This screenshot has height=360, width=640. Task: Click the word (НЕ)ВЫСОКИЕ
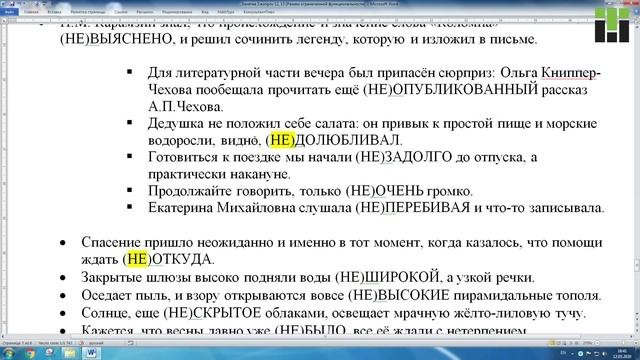399,295
